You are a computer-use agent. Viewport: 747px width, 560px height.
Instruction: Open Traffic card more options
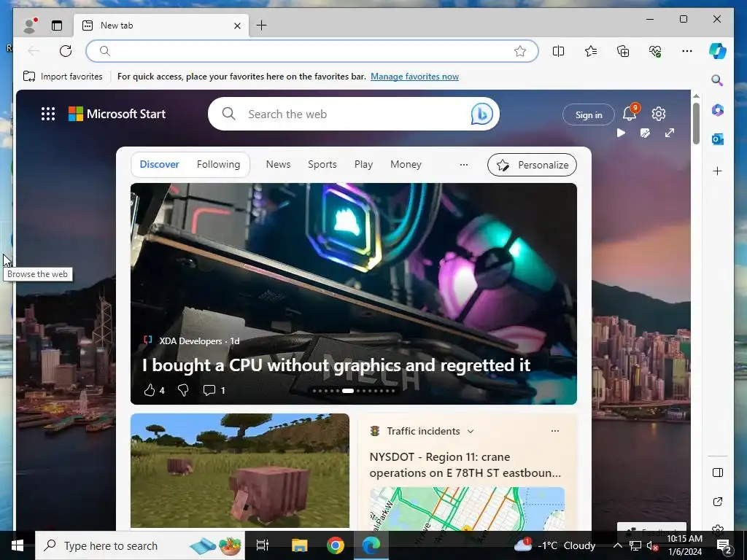(555, 431)
